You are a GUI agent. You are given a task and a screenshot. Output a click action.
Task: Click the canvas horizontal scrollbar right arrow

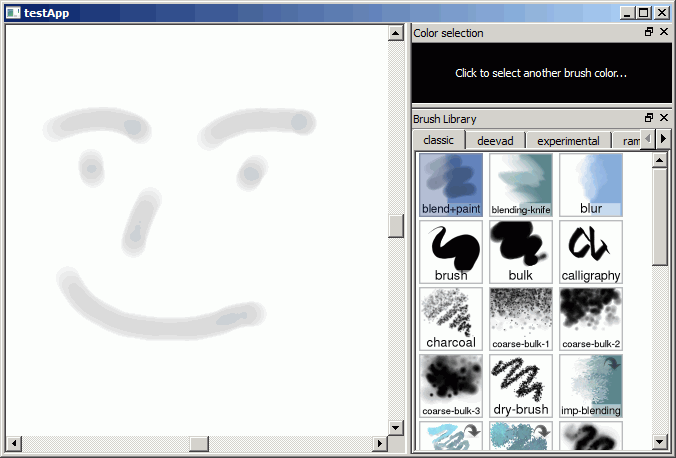tap(379, 442)
